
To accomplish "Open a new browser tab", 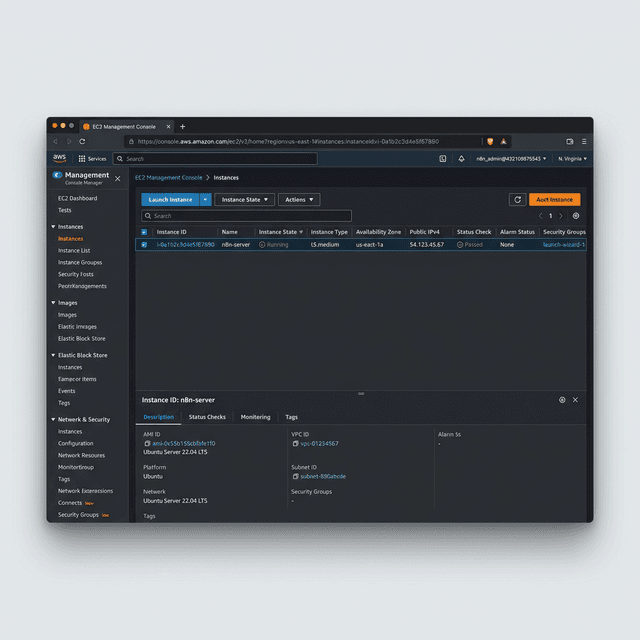I will tap(182, 127).
